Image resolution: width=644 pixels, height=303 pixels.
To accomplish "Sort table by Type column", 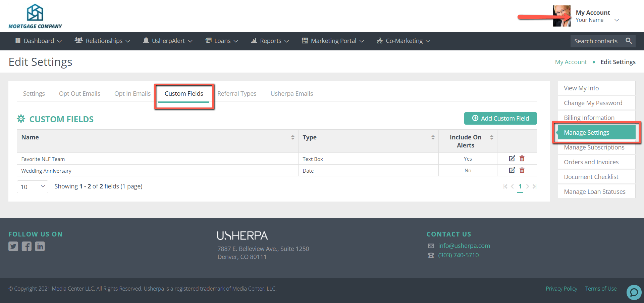I will [x=433, y=137].
